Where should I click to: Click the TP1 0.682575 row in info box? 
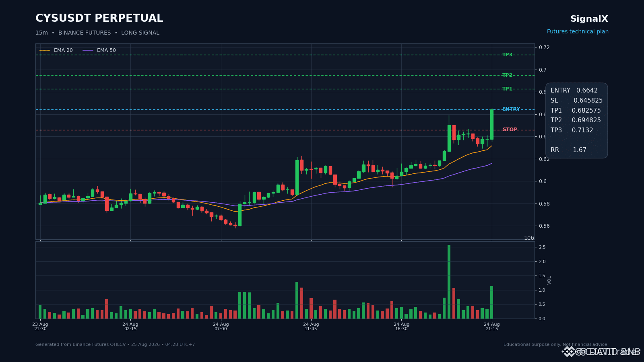point(576,111)
